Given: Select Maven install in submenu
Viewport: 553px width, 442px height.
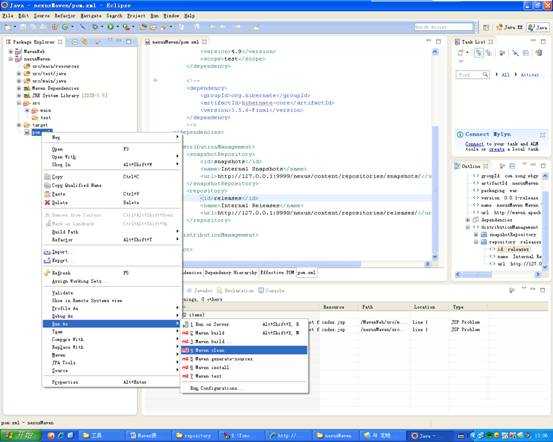Looking at the screenshot, I should pos(244,368).
